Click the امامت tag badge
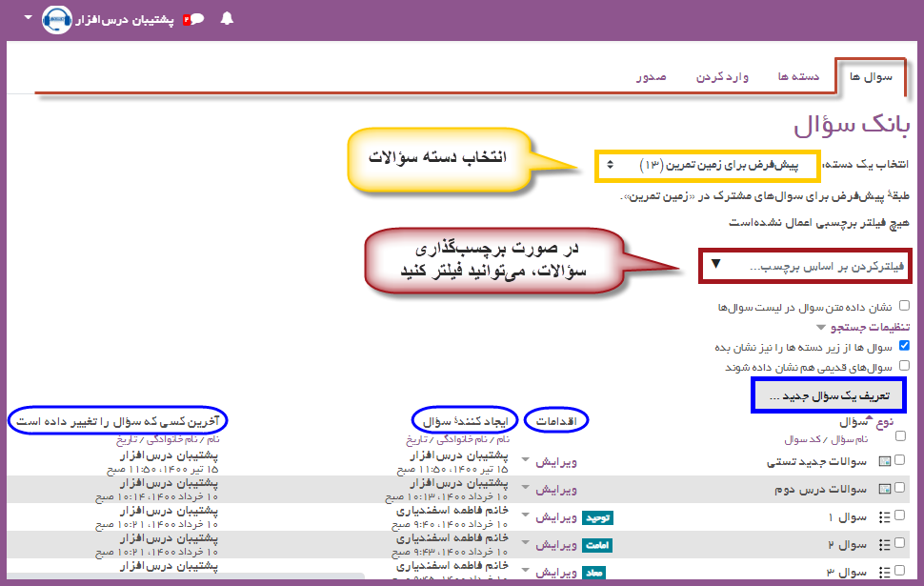 click(597, 545)
